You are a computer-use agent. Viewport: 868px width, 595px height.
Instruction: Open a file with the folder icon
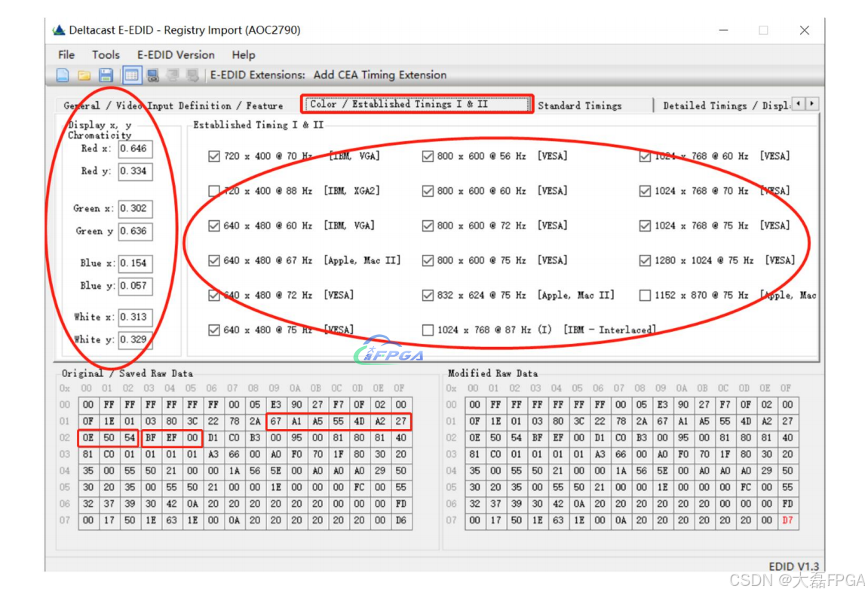coord(84,75)
